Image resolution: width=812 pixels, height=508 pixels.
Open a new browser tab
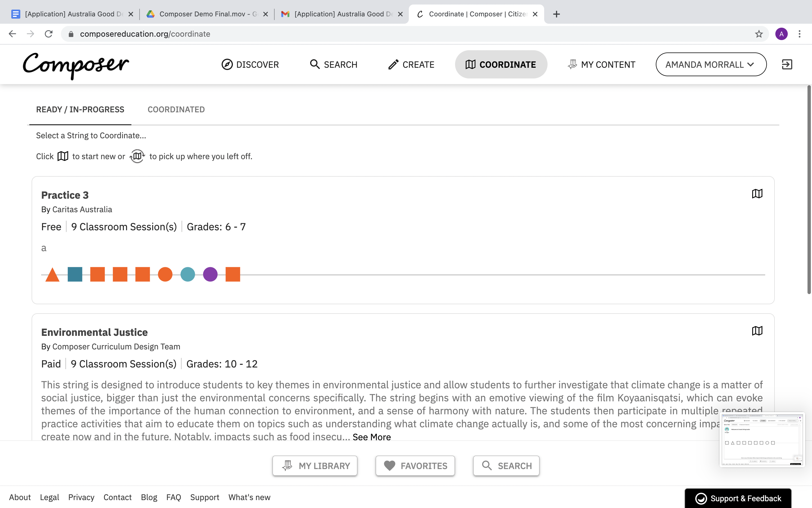pos(556,14)
